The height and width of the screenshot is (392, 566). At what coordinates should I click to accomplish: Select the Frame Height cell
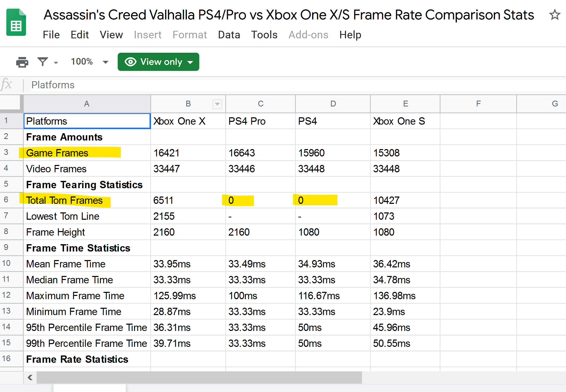click(87, 232)
